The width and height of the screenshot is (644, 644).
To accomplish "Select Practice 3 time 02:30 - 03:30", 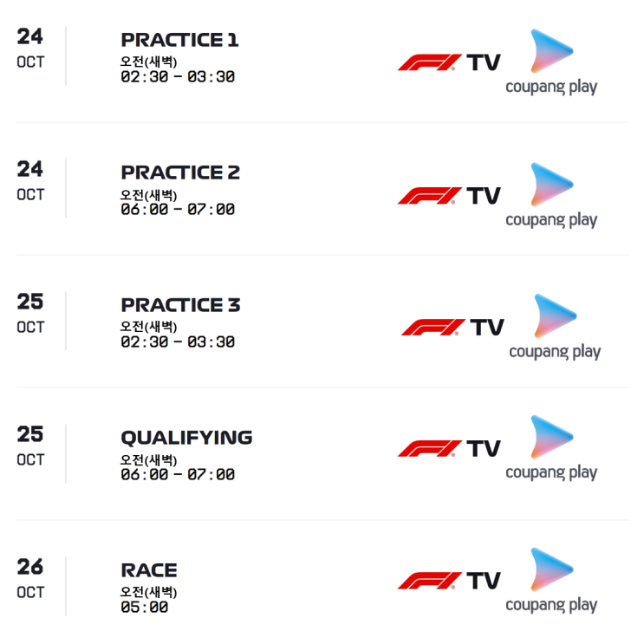I will click(x=178, y=342).
